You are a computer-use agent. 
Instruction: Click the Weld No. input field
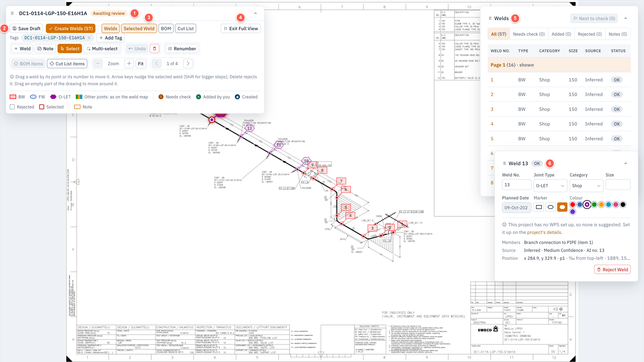click(517, 185)
